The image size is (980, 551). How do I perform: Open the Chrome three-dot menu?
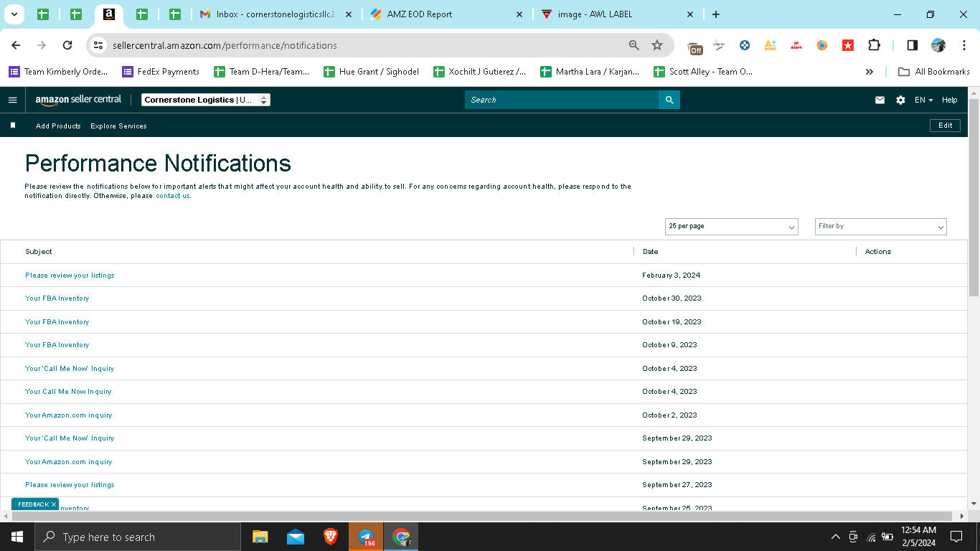pyautogui.click(x=964, y=45)
